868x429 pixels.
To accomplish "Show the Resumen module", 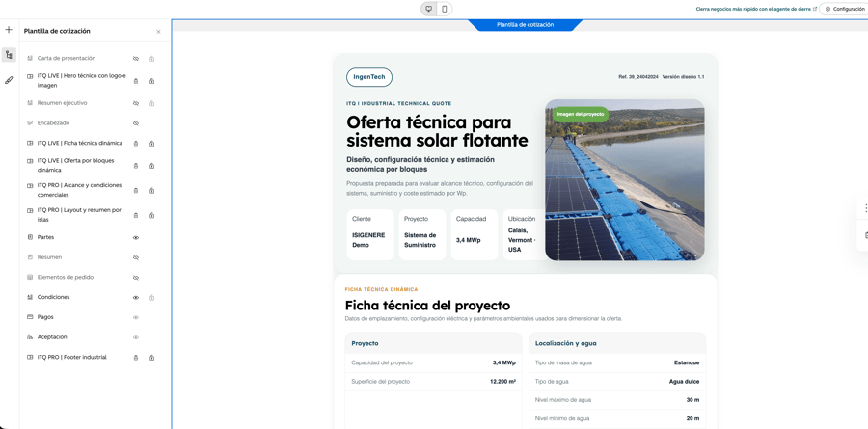I will (x=136, y=257).
